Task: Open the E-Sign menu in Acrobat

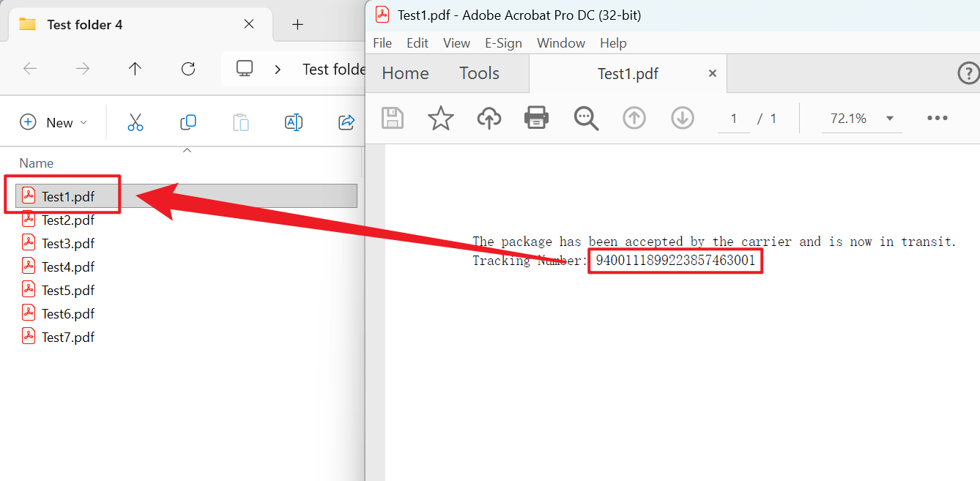Action: 503,43
